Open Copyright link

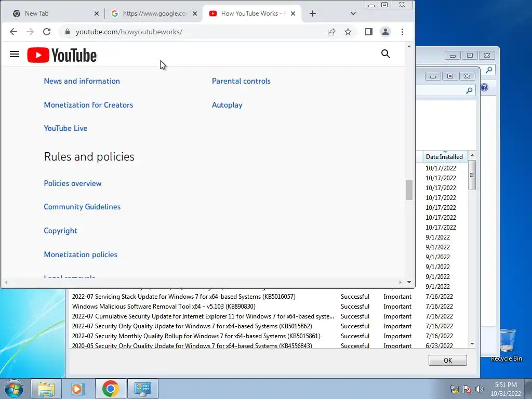pyautogui.click(x=60, y=231)
